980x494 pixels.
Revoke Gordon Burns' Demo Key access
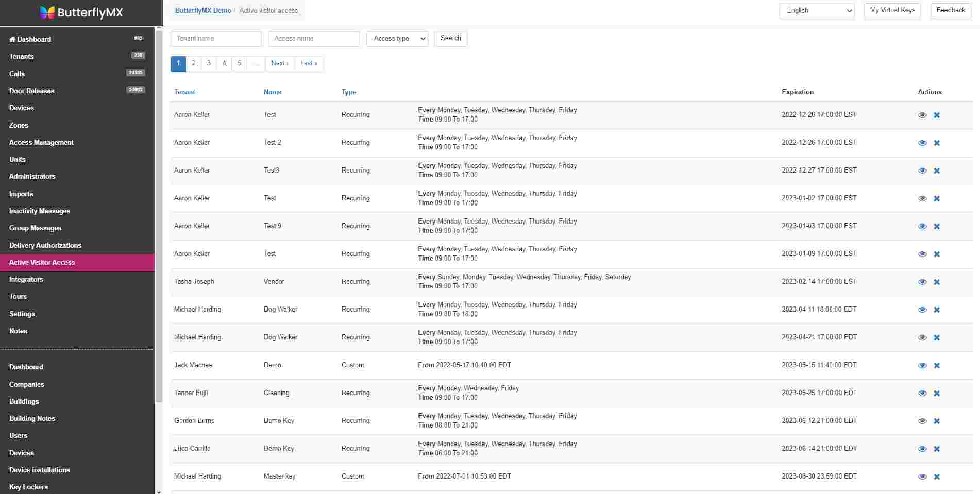[936, 421]
